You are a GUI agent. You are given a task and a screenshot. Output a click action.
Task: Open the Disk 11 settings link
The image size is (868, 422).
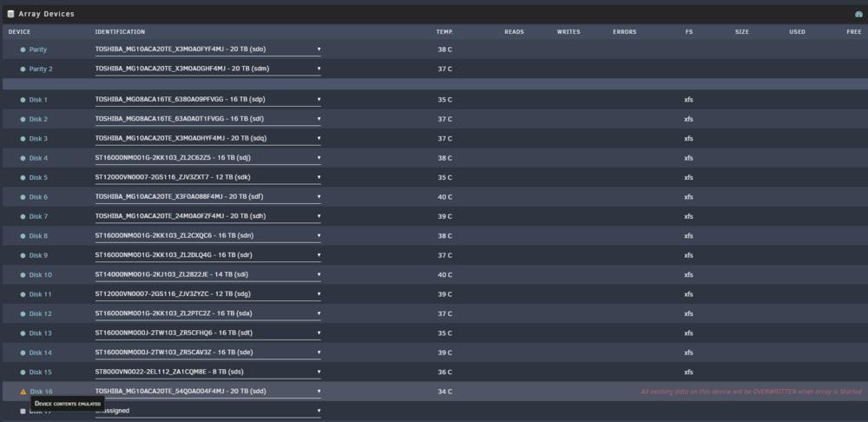pyautogui.click(x=41, y=294)
